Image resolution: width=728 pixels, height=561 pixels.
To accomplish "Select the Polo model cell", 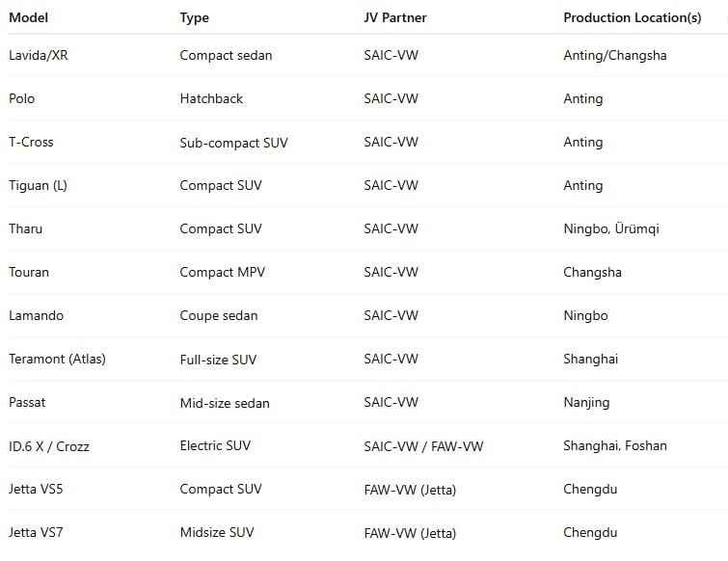I will point(23,98).
